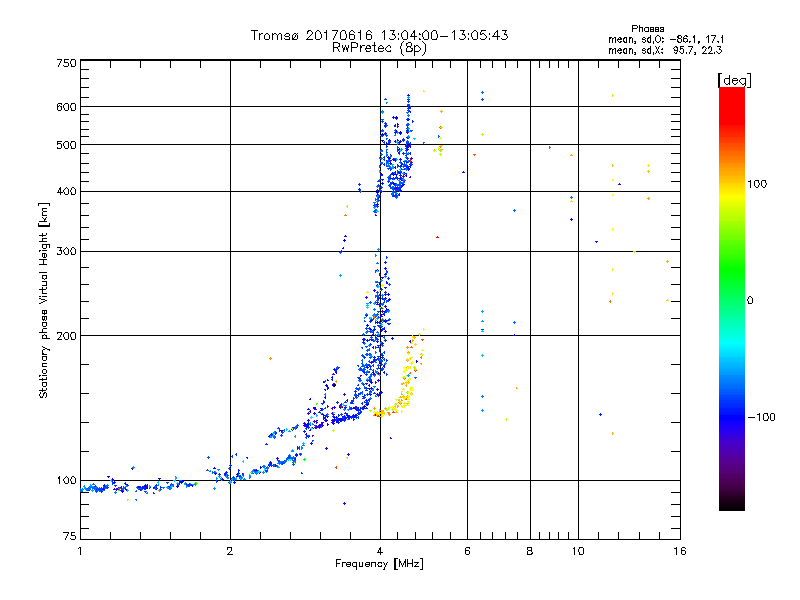This screenshot has height=600, width=800.
Task: Click y-axis tick label '600'
Action: click(66, 107)
